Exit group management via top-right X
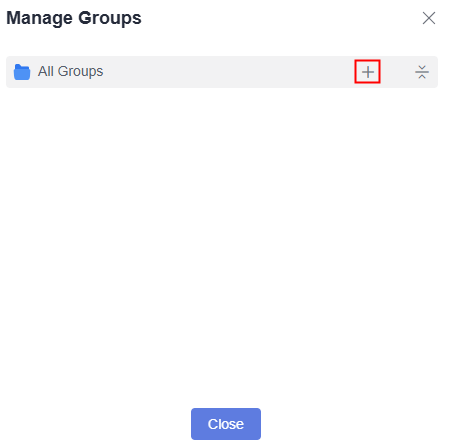Image resolution: width=451 pixels, height=448 pixels. pyautogui.click(x=429, y=18)
